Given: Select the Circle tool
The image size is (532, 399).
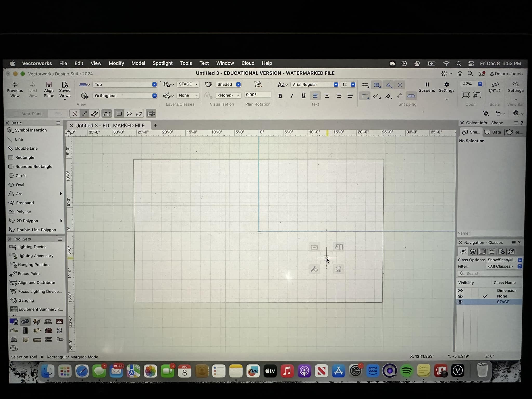Looking at the screenshot, I should click(18, 176).
